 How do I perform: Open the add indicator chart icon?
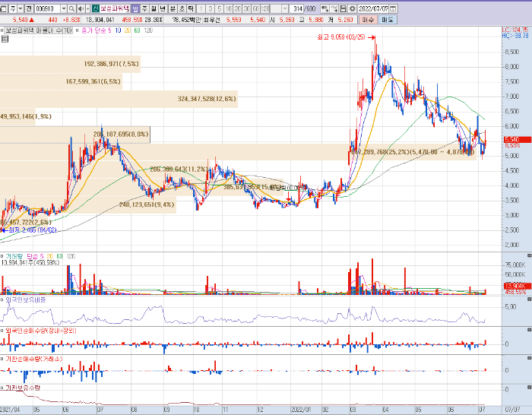325,8
